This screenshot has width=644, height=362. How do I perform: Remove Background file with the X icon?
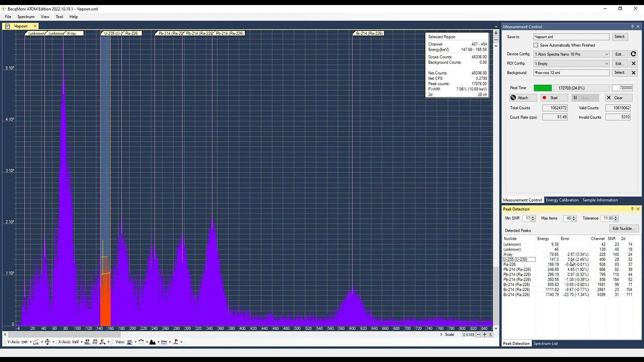pyautogui.click(x=633, y=73)
